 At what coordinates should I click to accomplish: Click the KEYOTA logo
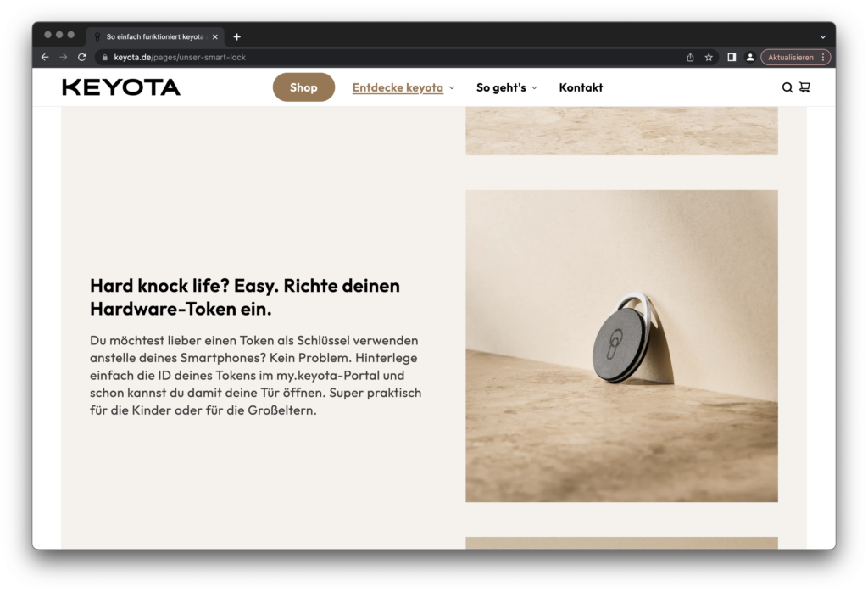(121, 87)
